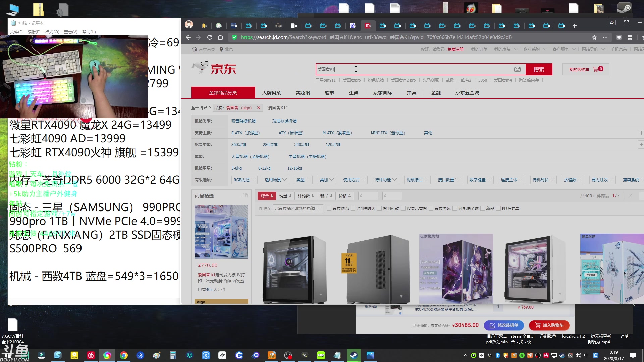Click 加入购物车 in the background window
Screen dimensions: 644x362
click(x=549, y=325)
